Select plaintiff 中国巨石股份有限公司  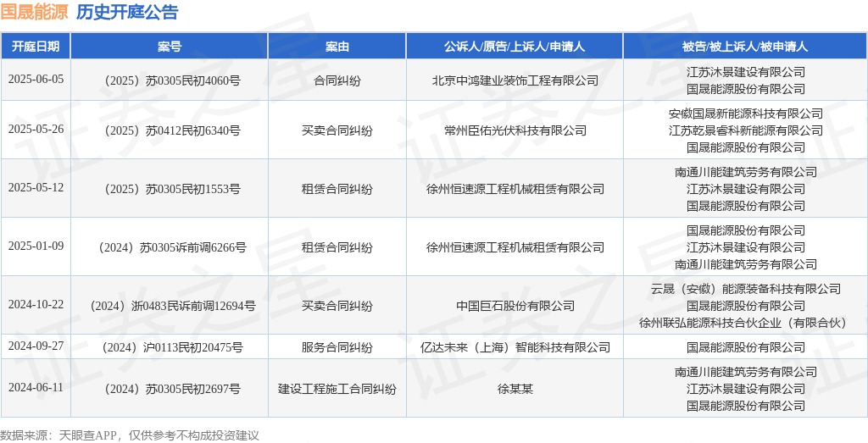[x=515, y=306]
